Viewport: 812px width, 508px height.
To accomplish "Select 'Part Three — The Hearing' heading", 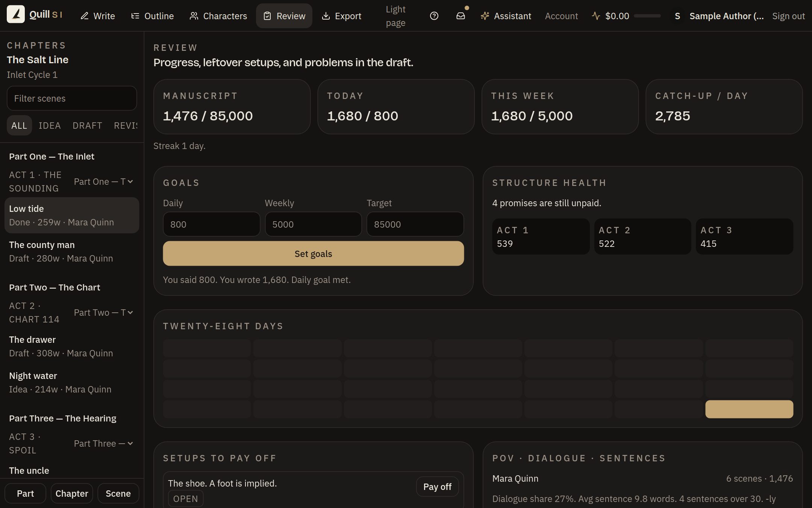I will tap(63, 418).
